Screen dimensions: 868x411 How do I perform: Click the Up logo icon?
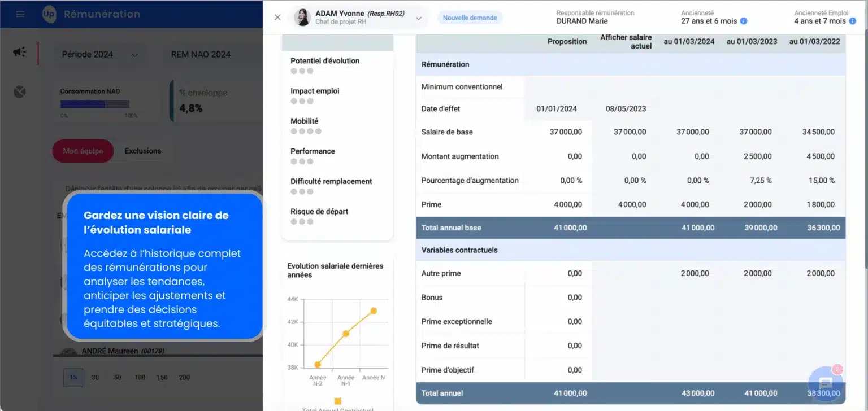(x=49, y=14)
